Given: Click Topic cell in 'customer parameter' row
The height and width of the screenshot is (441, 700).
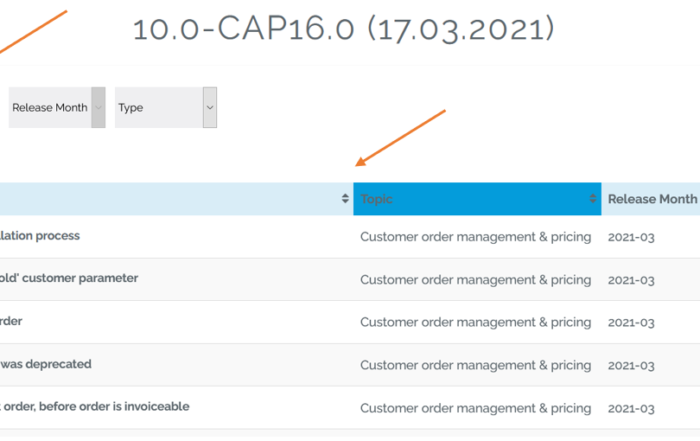Looking at the screenshot, I should click(x=475, y=280).
